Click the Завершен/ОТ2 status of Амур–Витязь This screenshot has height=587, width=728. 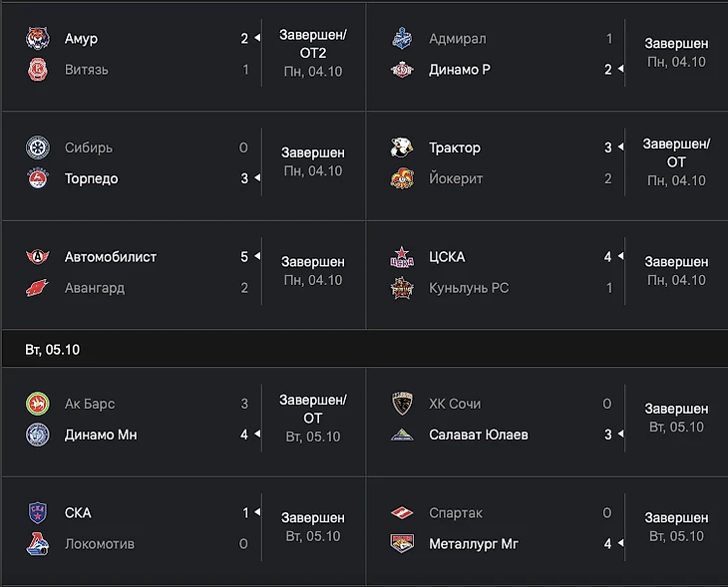pos(313,44)
